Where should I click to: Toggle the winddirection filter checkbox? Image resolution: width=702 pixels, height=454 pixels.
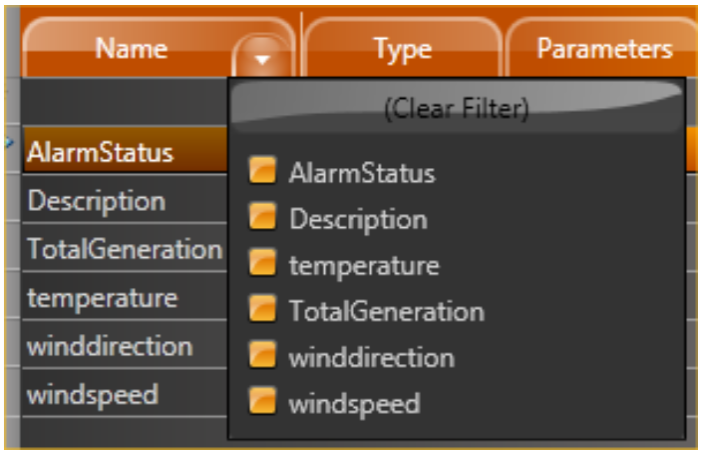[x=262, y=357]
